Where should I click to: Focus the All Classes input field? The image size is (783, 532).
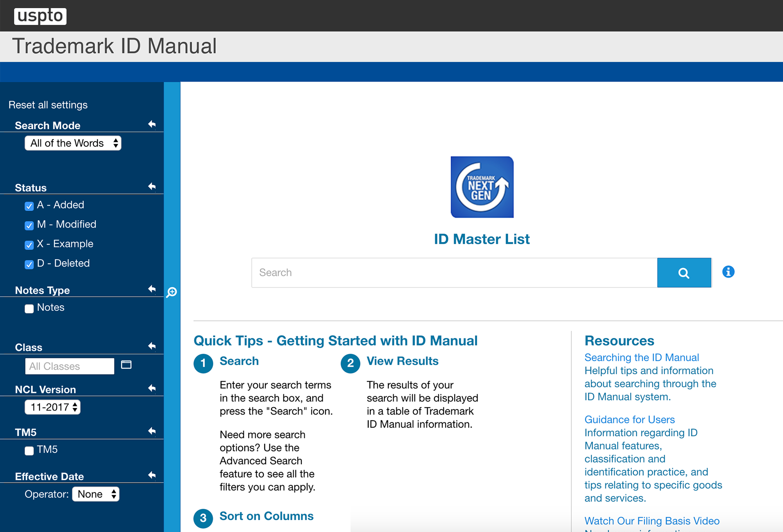click(x=70, y=366)
